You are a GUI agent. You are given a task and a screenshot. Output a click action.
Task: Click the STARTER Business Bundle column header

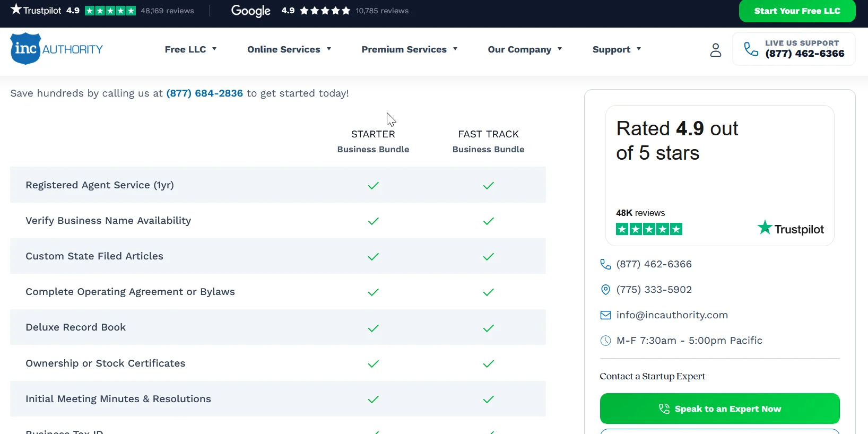tap(374, 142)
